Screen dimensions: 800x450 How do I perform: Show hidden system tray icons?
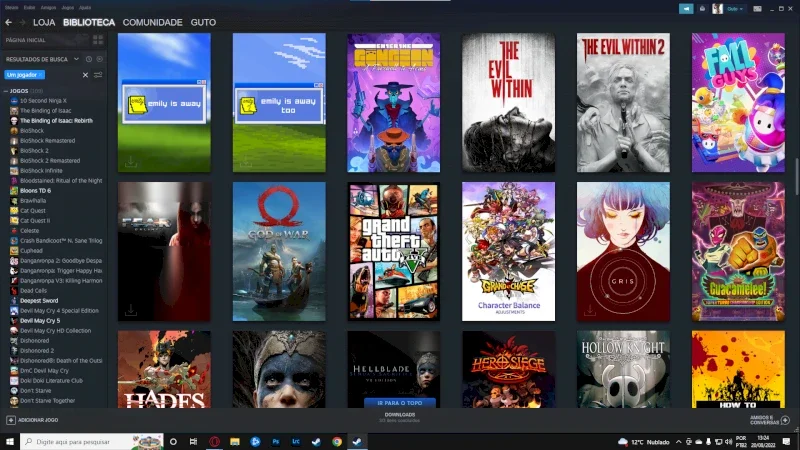pos(679,442)
